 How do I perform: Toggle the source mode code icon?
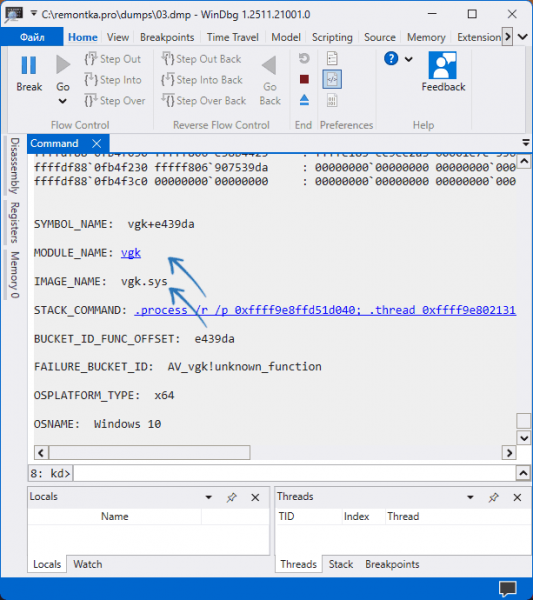point(332,79)
